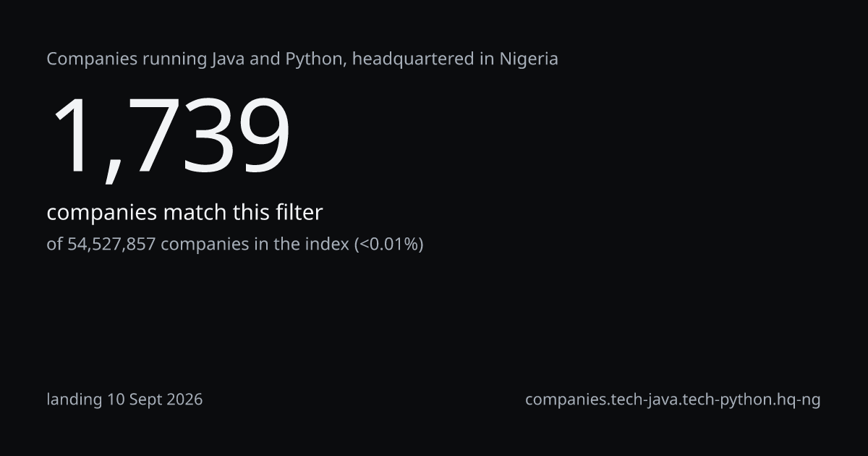868x456 pixels.
Task: Click the 54,527,857 total companies figure
Action: (111, 244)
